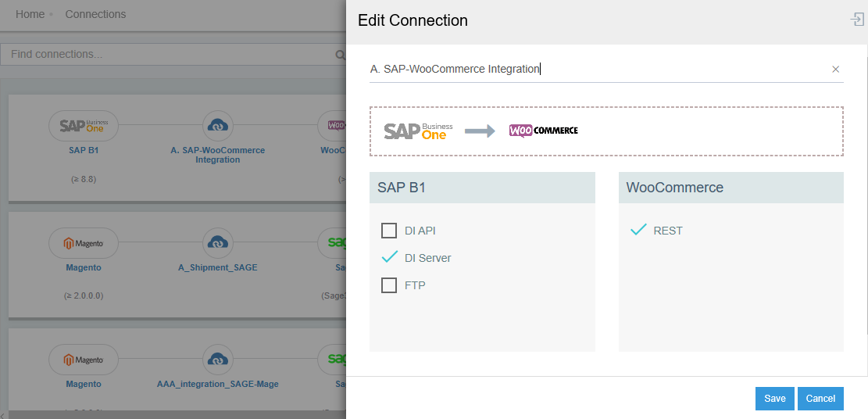Go to the Home breadcrumb
Image resolution: width=868 pixels, height=419 pixels.
click(x=30, y=14)
